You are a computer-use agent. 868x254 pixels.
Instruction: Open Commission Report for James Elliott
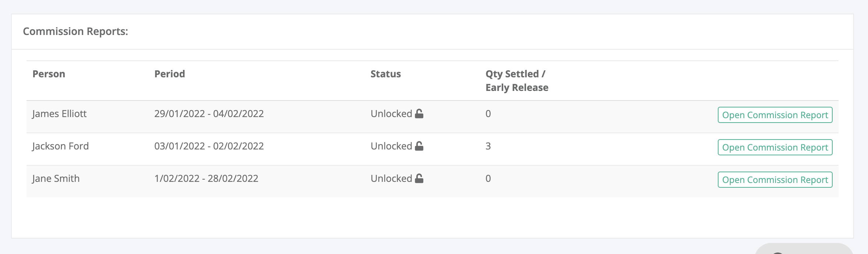tap(775, 115)
